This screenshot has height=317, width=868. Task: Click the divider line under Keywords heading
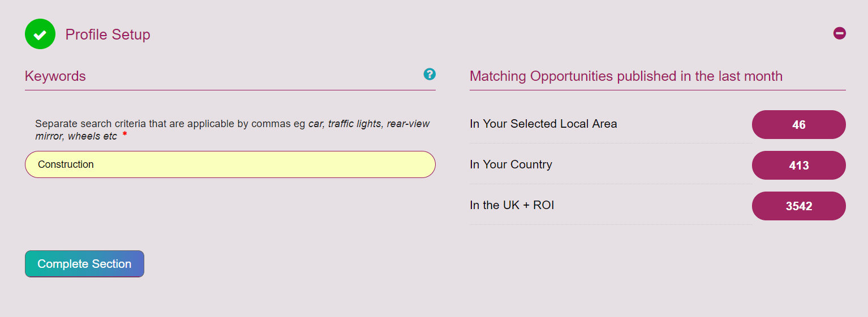[x=230, y=90]
